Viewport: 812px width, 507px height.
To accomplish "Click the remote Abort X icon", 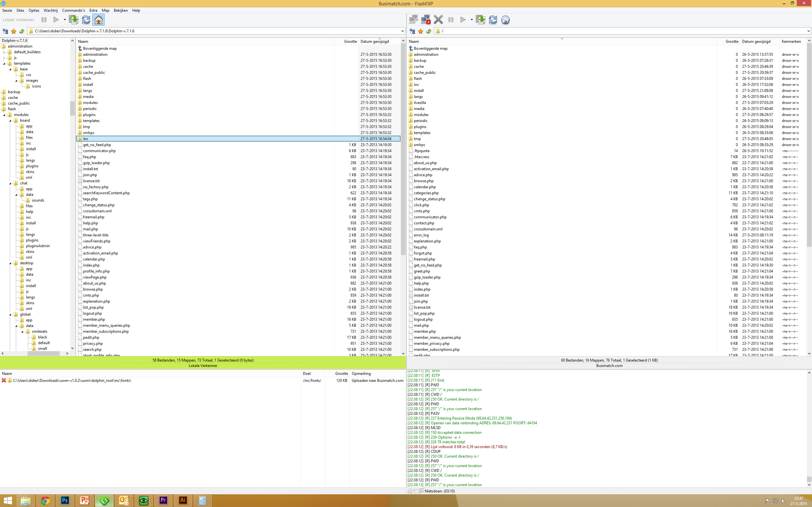I will [x=438, y=20].
